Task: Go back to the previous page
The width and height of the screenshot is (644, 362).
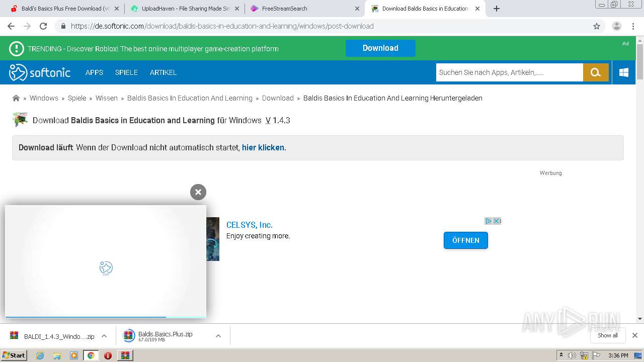Action: pos(11,26)
